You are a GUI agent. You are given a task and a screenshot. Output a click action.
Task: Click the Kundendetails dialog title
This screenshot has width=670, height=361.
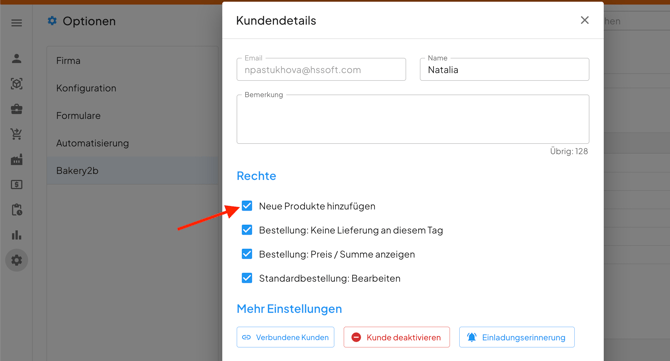(276, 21)
